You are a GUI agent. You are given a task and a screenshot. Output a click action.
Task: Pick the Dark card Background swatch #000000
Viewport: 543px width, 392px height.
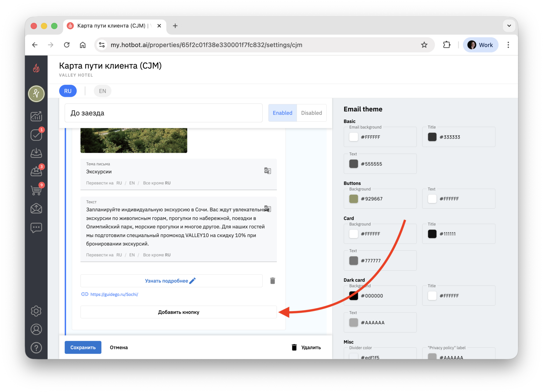(x=354, y=296)
